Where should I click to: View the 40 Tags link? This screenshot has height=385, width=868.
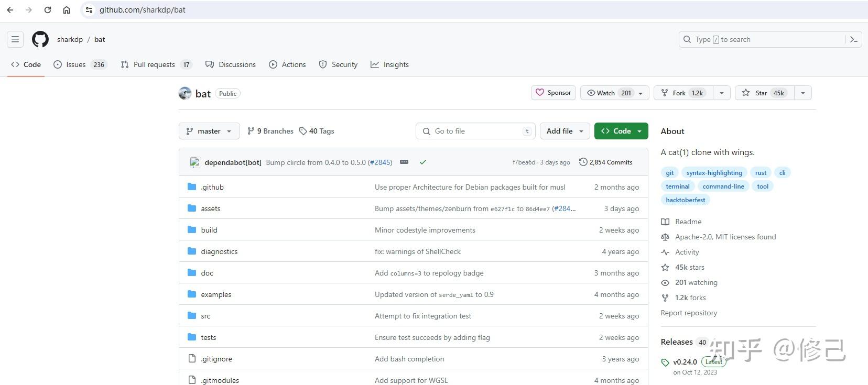click(317, 131)
